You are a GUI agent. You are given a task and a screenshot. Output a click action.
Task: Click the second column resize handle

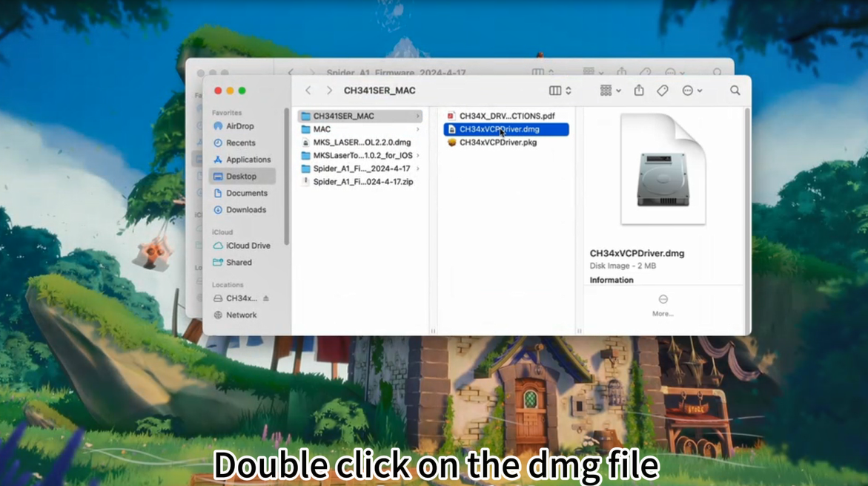click(x=579, y=331)
